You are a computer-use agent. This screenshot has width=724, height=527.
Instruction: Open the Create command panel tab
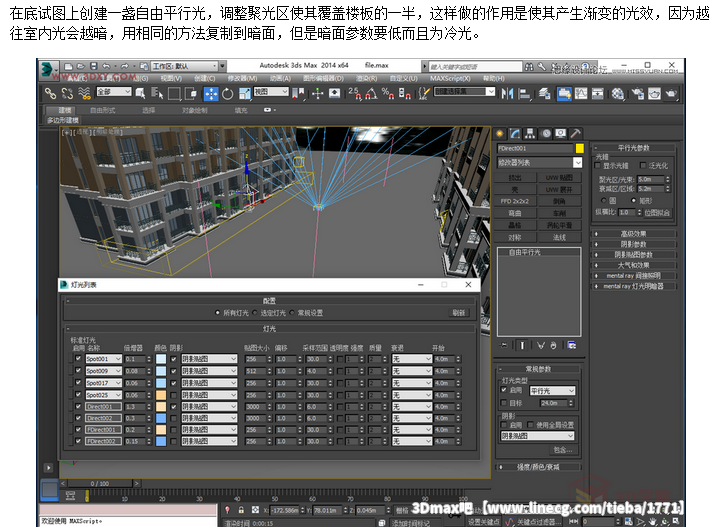click(500, 134)
